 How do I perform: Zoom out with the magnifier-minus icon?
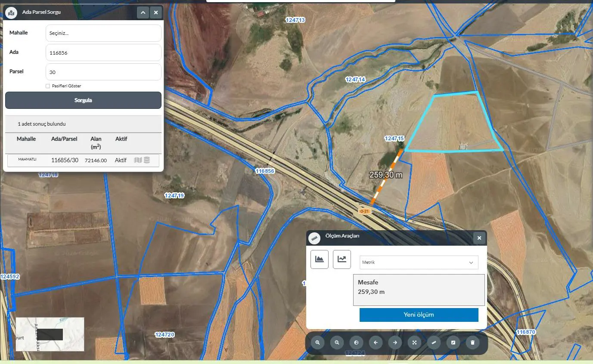pyautogui.click(x=337, y=342)
